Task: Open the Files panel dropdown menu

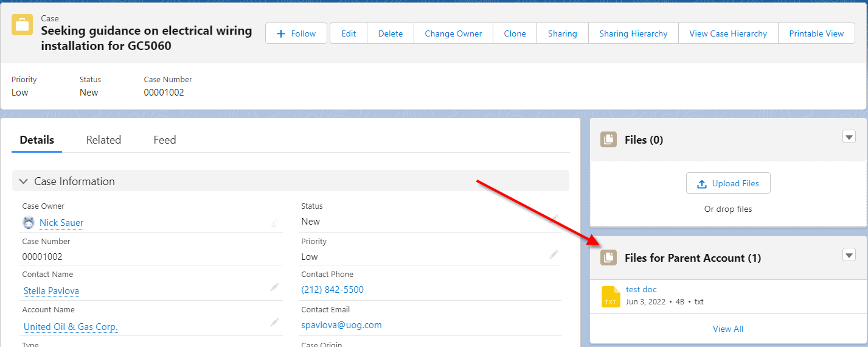Action: [849, 137]
